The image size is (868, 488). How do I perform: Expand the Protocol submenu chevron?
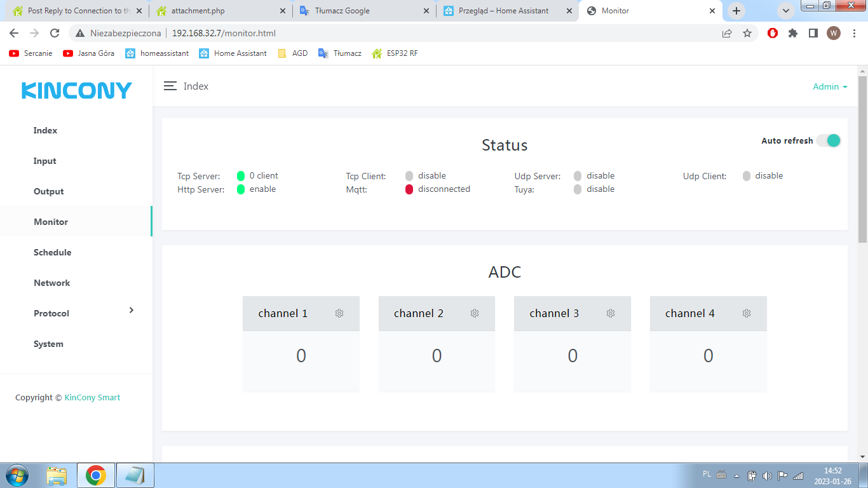tap(132, 310)
